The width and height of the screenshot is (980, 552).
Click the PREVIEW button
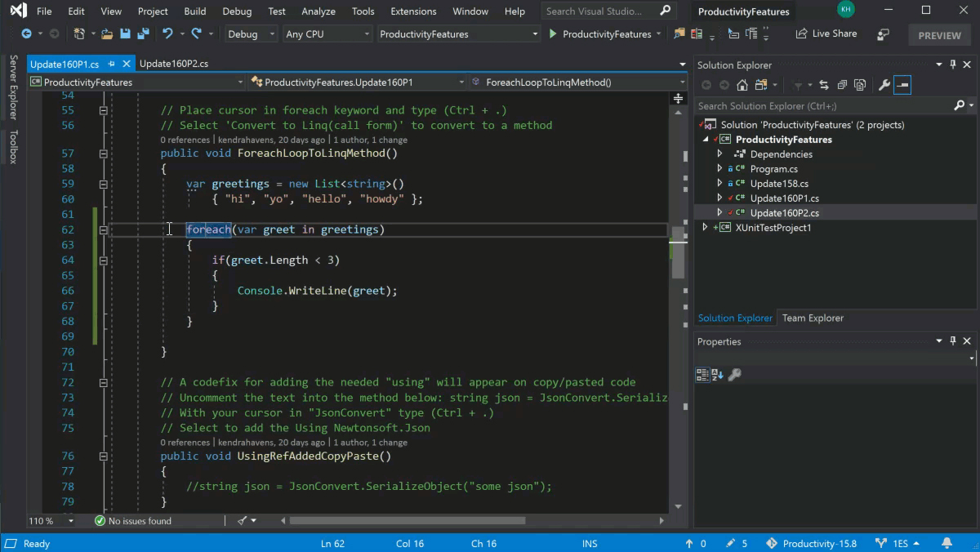point(938,35)
